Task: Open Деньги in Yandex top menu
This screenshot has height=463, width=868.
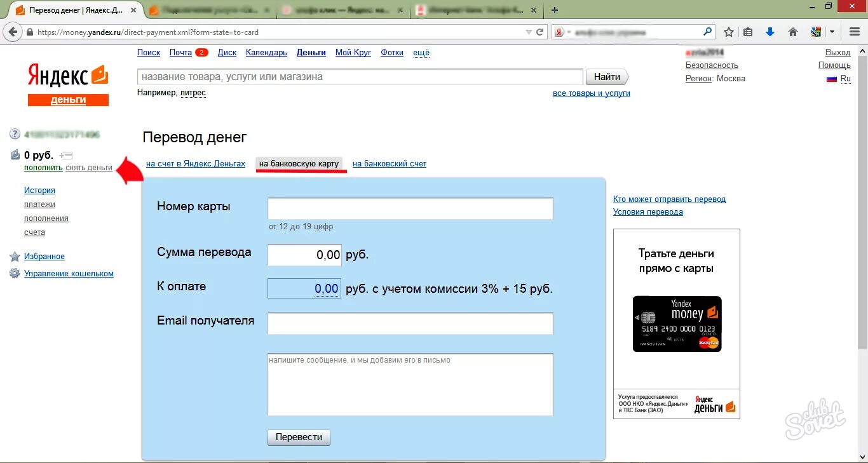Action: tap(311, 53)
